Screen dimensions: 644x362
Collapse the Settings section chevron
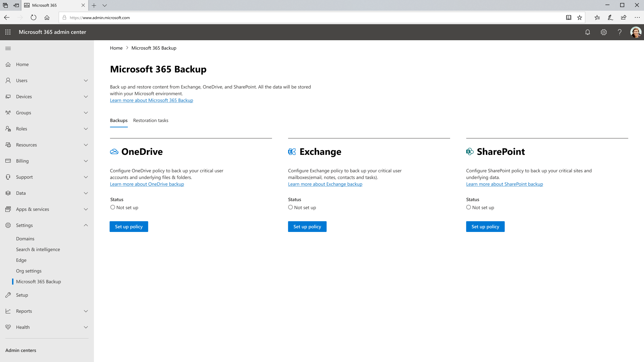point(86,225)
